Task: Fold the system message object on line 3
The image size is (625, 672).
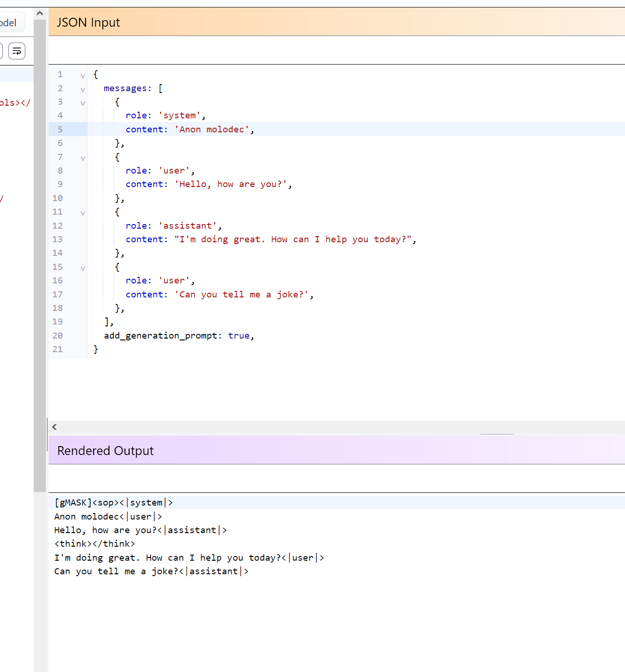Action: (x=83, y=103)
